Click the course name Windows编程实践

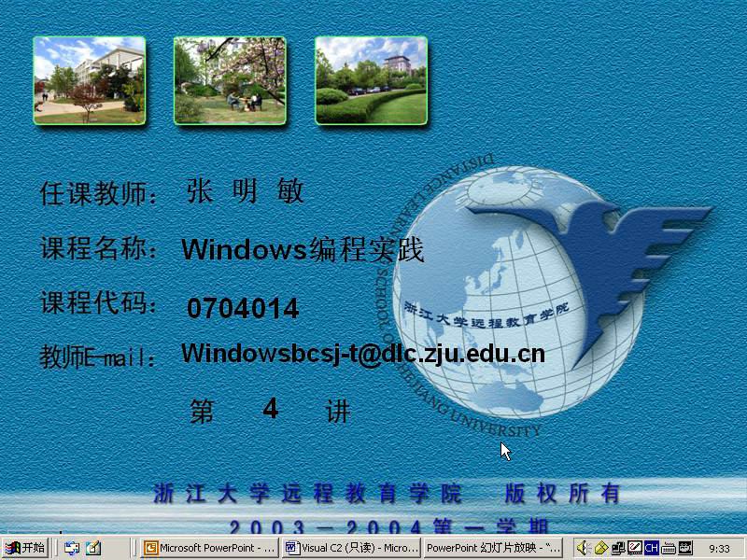point(303,249)
